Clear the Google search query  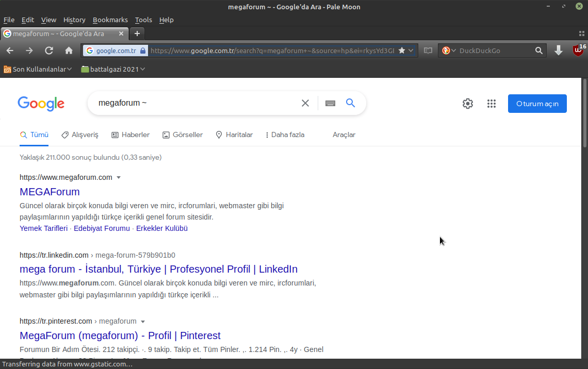pos(305,103)
